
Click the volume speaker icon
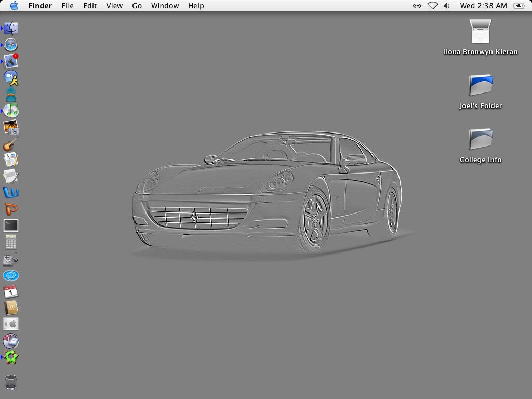coord(447,6)
